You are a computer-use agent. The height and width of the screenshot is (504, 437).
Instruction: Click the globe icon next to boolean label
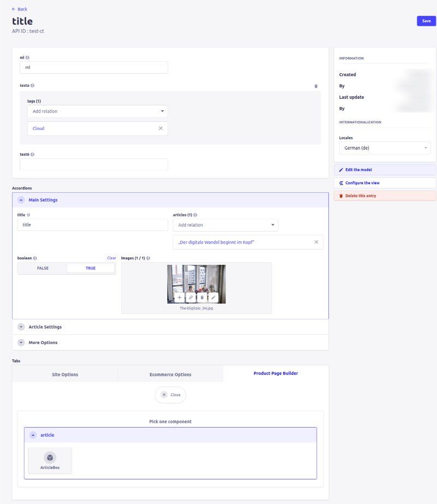pos(35,258)
